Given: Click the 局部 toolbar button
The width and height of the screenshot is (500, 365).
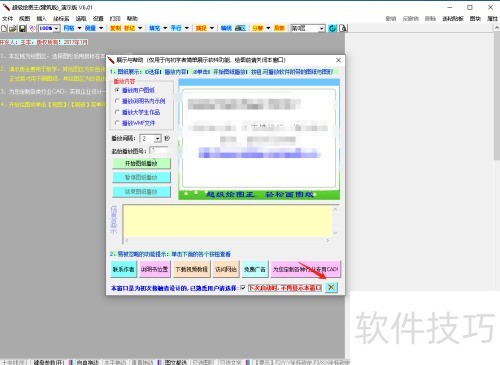Looking at the screenshot, I should point(279,28).
